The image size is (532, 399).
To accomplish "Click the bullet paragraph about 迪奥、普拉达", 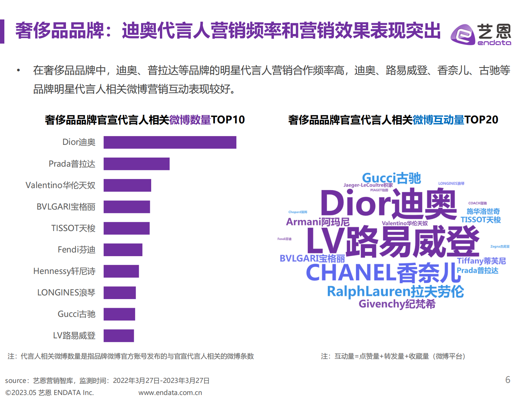I will (x=272, y=79).
